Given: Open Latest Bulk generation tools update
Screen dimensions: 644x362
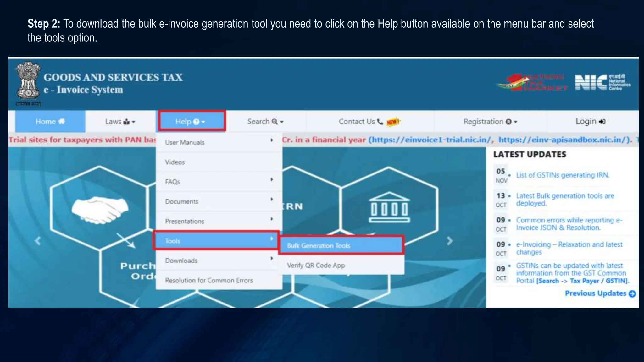Looking at the screenshot, I should (x=565, y=200).
